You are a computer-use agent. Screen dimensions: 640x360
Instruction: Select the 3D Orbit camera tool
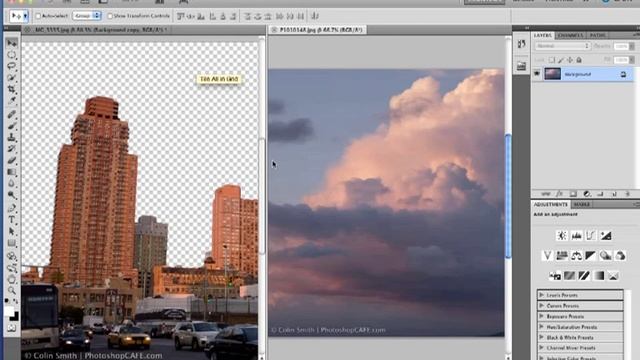12,268
